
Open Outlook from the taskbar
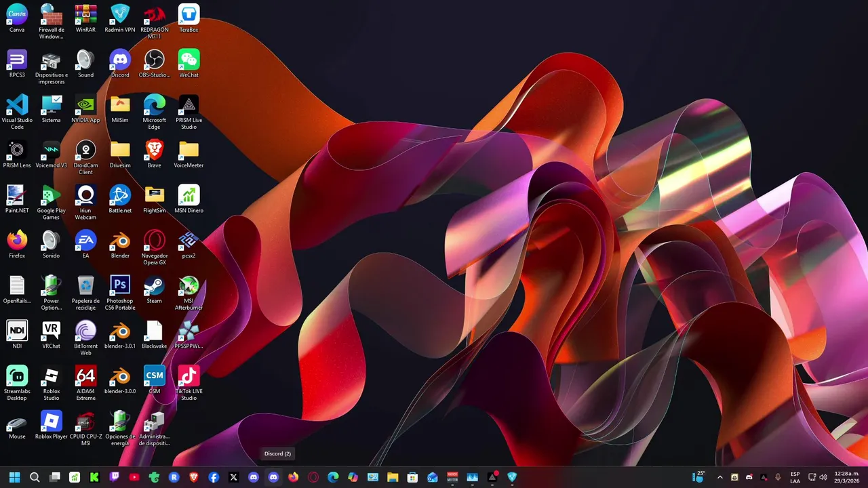point(433,477)
